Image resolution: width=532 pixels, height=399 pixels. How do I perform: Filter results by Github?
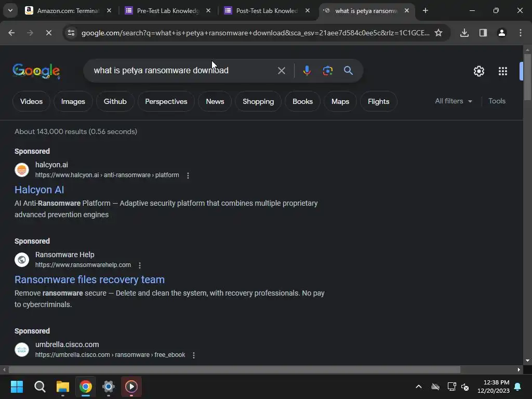(115, 101)
